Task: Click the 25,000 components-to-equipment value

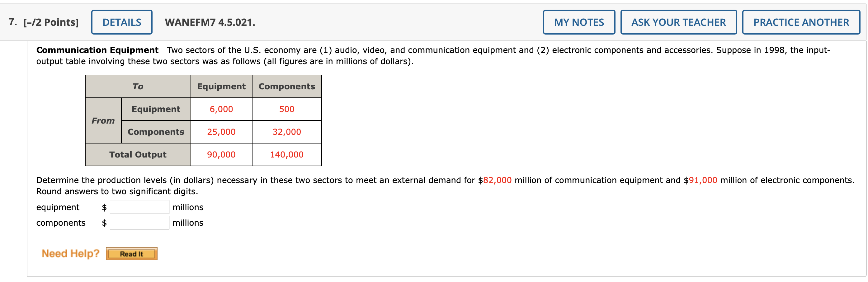Action: [221, 132]
